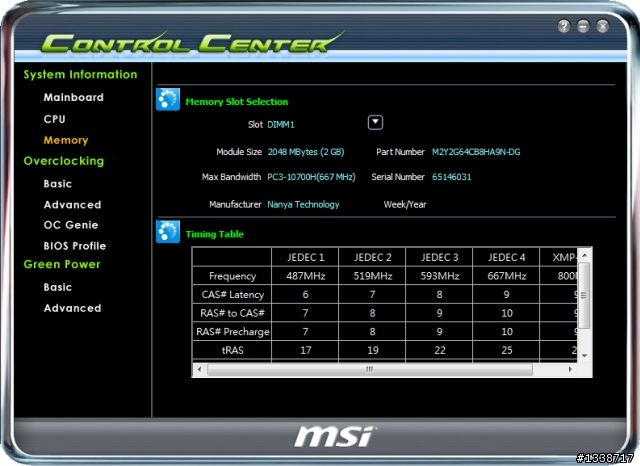Click the timing table scroll left arrow

(199, 369)
